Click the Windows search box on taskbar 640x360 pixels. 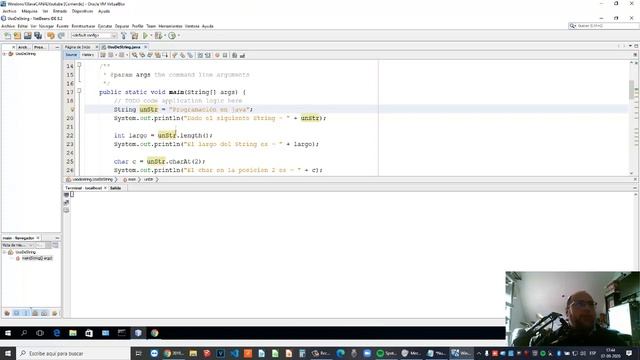[73, 353]
